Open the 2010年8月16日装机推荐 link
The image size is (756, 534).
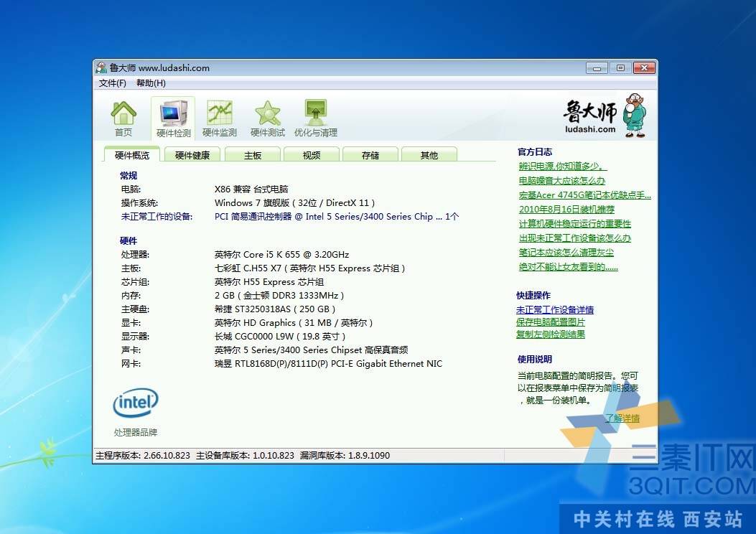point(566,209)
